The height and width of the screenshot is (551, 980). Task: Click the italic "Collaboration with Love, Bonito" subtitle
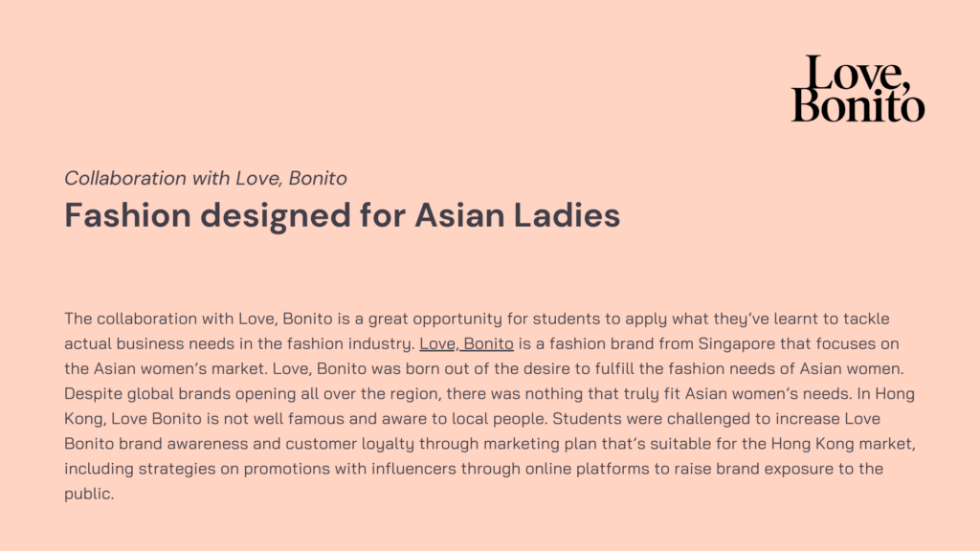205,178
